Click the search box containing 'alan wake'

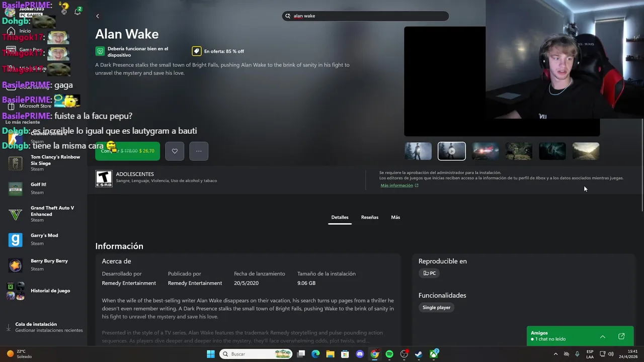365,16
